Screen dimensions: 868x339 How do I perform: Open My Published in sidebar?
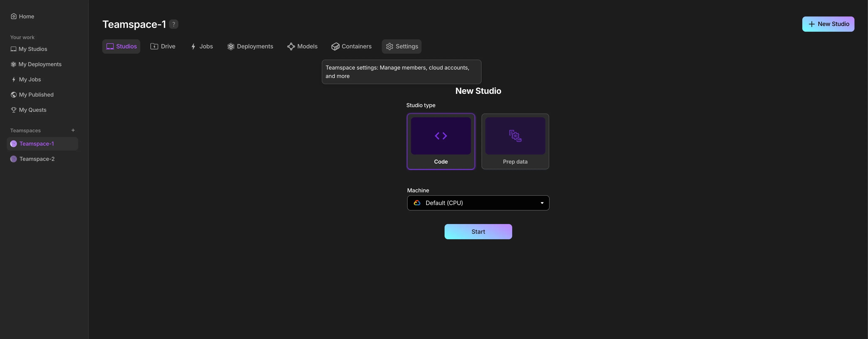32,95
